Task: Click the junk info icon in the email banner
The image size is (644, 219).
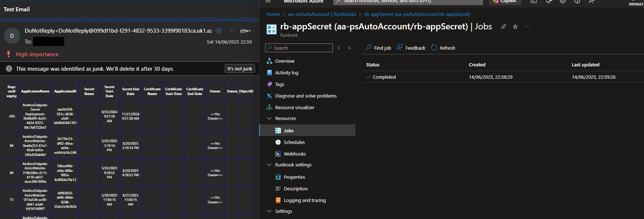Action: tap(9, 69)
